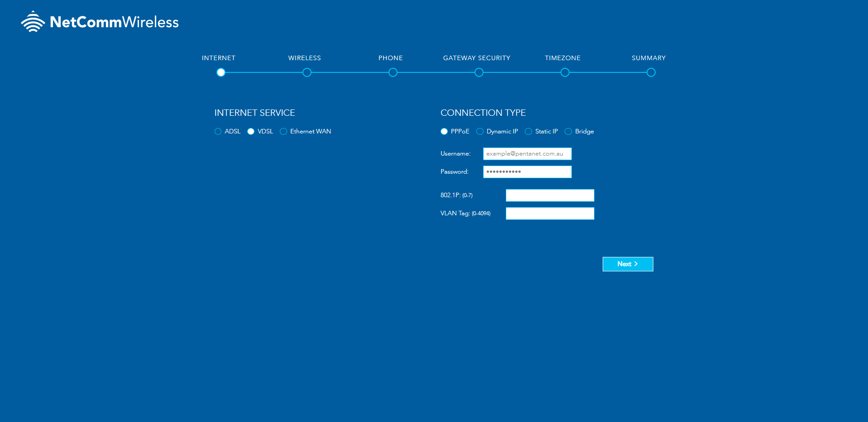Enable Bridge connection mode
Screen dimensions: 868x422
tap(568, 131)
